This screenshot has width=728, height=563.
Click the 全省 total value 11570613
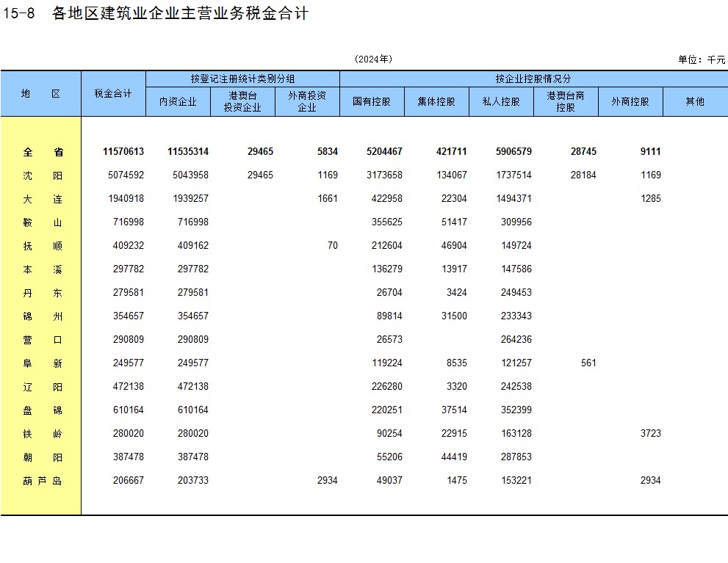pos(123,152)
